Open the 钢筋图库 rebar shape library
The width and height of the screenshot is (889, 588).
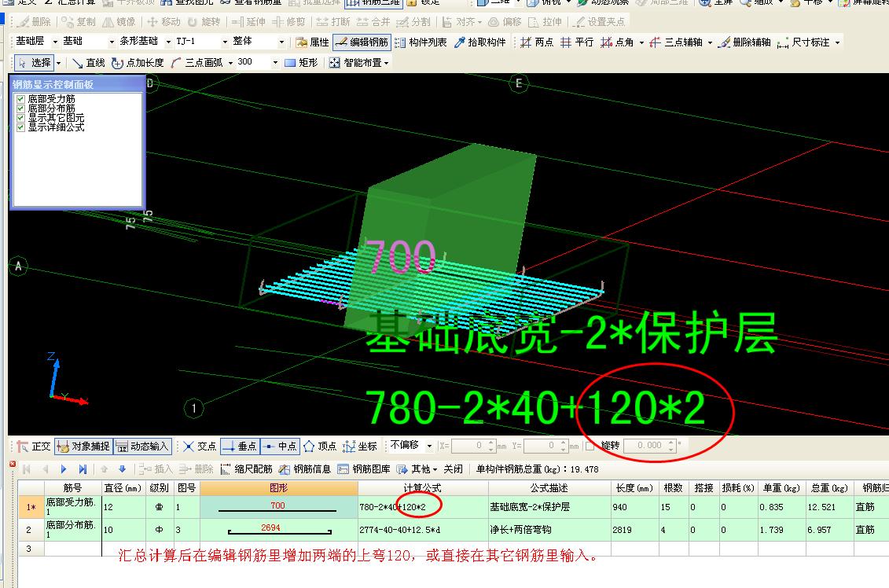364,469
